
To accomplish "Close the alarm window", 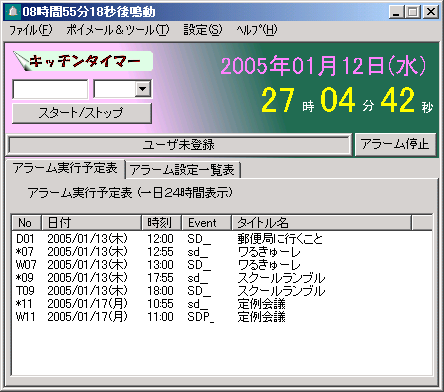I will (x=431, y=12).
